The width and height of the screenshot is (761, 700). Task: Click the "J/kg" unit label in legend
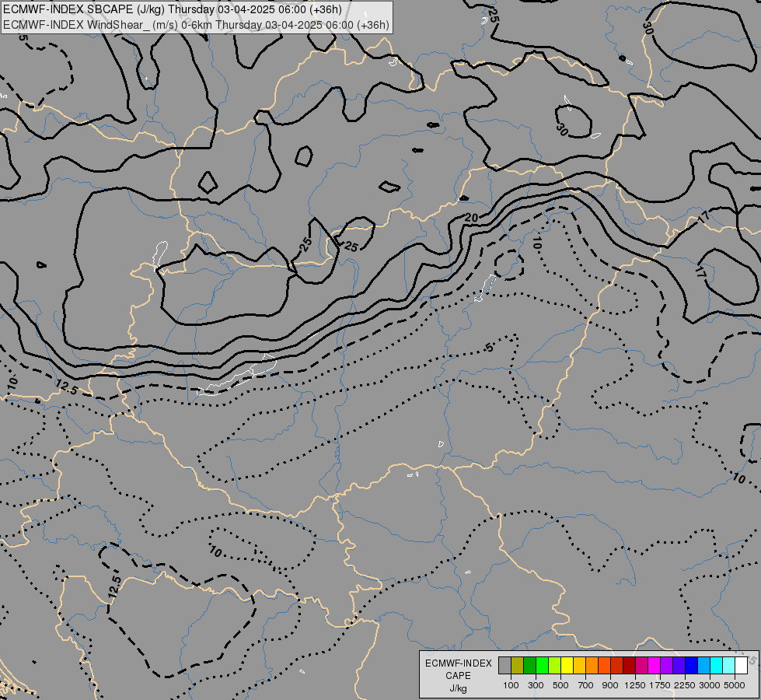[458, 689]
